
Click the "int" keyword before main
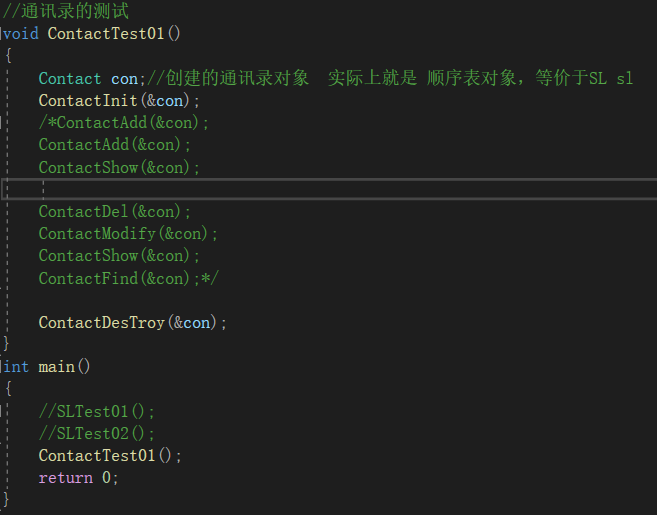pyautogui.click(x=16, y=367)
